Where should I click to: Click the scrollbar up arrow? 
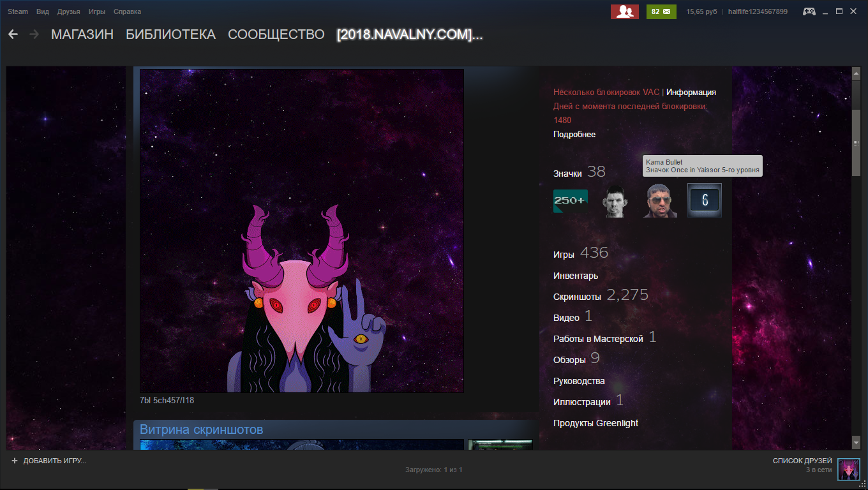pyautogui.click(x=857, y=73)
